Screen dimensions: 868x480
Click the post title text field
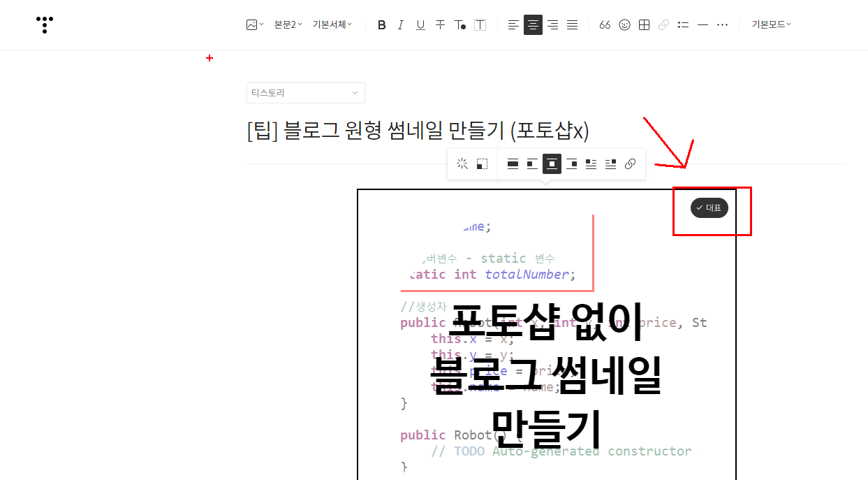point(418,131)
